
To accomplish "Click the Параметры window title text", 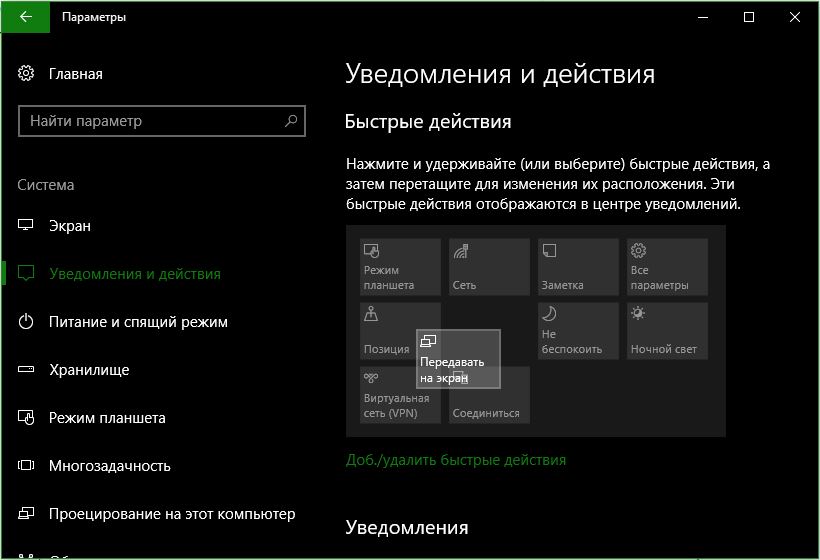I will click(94, 17).
